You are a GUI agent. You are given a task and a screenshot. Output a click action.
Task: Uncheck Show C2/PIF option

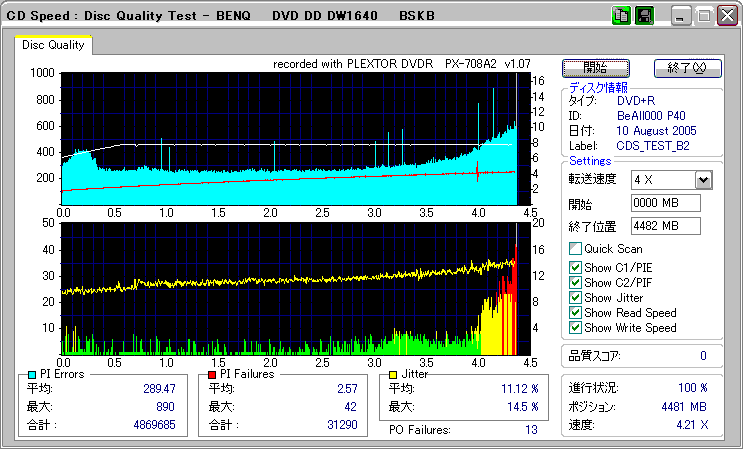575,282
